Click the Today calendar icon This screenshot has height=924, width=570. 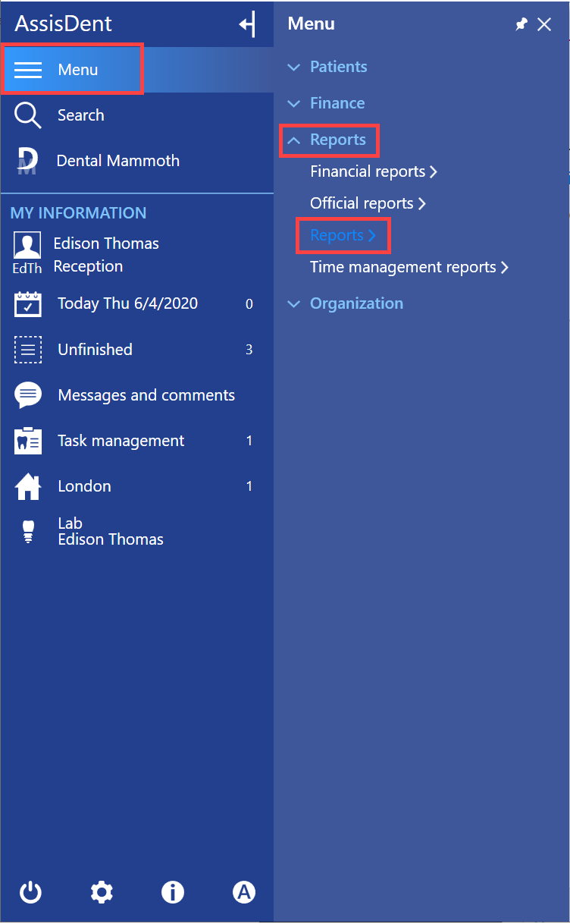[x=28, y=304]
